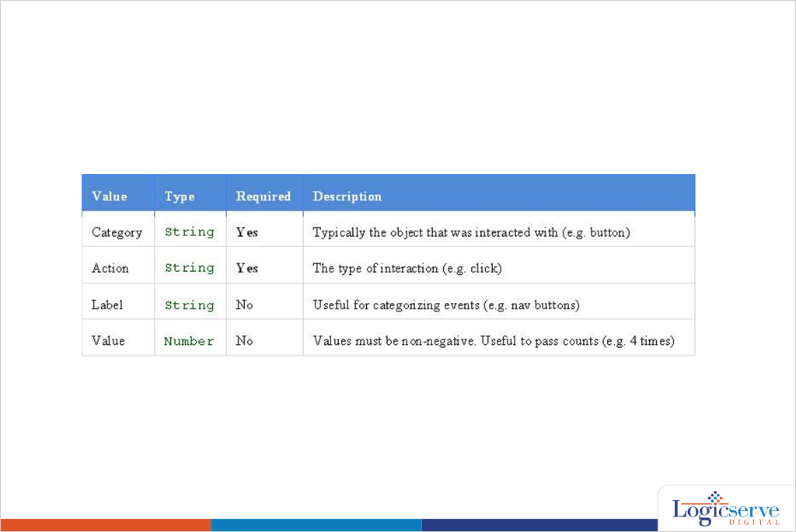
Task: Click the No cell in Label row
Action: [245, 304]
